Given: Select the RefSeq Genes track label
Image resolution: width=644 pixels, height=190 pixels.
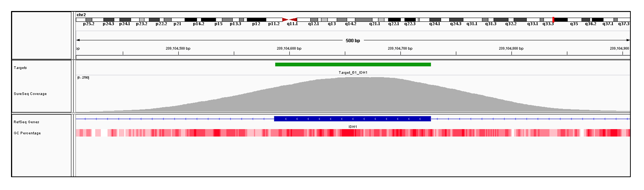Looking at the screenshot, I should (x=26, y=122).
